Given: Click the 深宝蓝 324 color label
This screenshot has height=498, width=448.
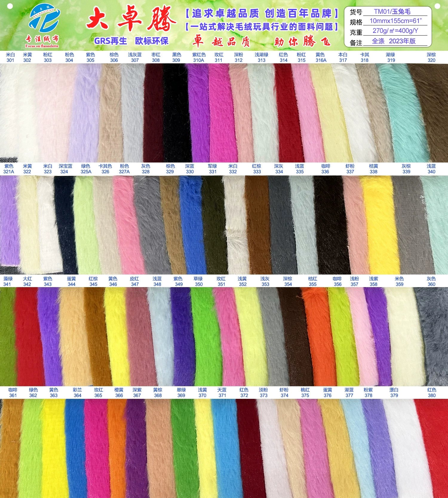Looking at the screenshot, I should coord(65,169).
